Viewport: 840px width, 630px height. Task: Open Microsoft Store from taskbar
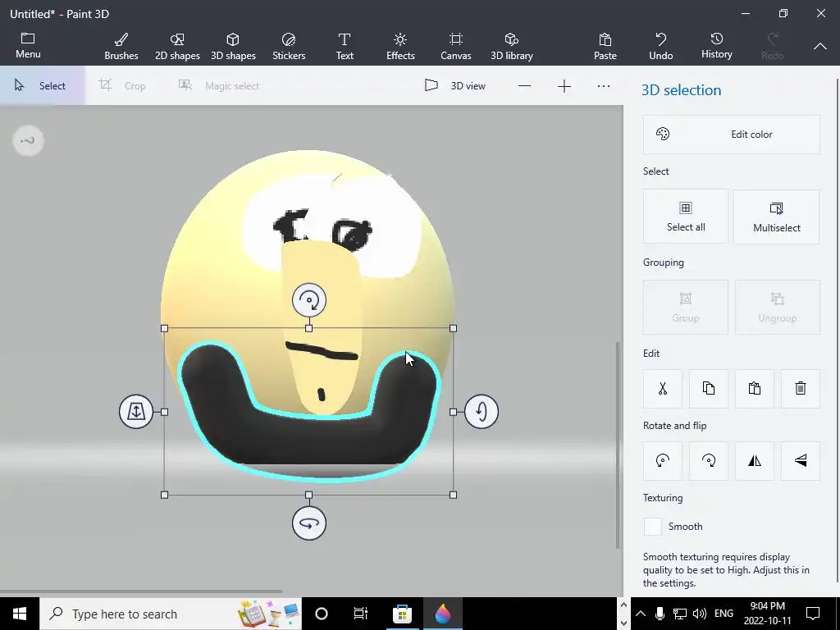[402, 614]
